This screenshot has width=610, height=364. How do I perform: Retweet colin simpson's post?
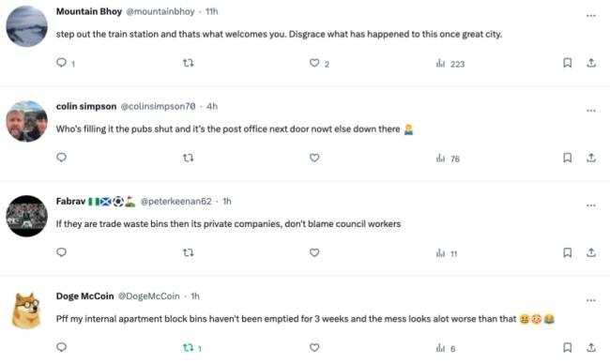(x=189, y=158)
